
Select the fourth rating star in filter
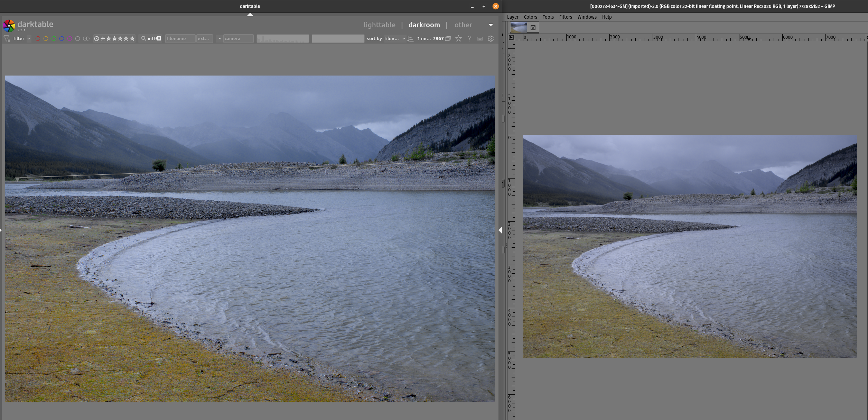[126, 39]
